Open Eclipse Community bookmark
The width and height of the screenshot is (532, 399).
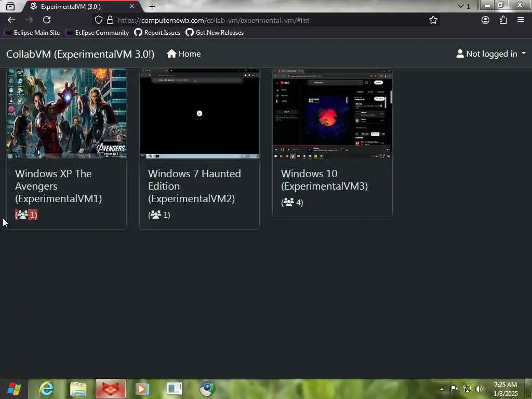coord(97,33)
